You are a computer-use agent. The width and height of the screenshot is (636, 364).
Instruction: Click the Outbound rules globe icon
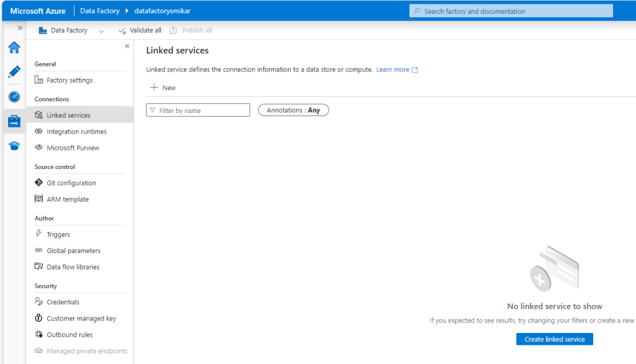click(x=39, y=334)
